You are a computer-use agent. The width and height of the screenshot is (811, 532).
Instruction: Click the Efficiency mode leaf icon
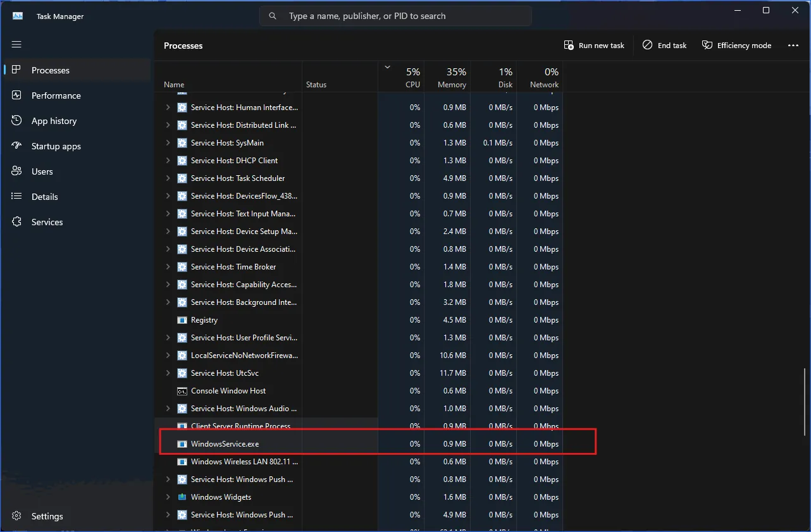click(707, 45)
